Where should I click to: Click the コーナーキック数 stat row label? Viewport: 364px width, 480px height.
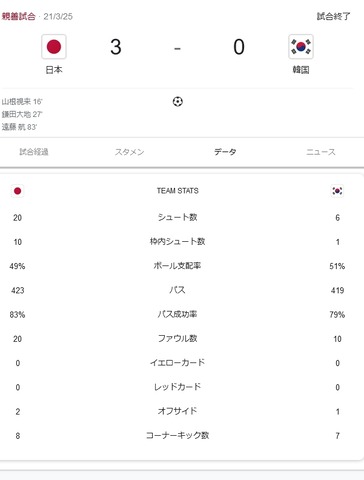click(177, 435)
